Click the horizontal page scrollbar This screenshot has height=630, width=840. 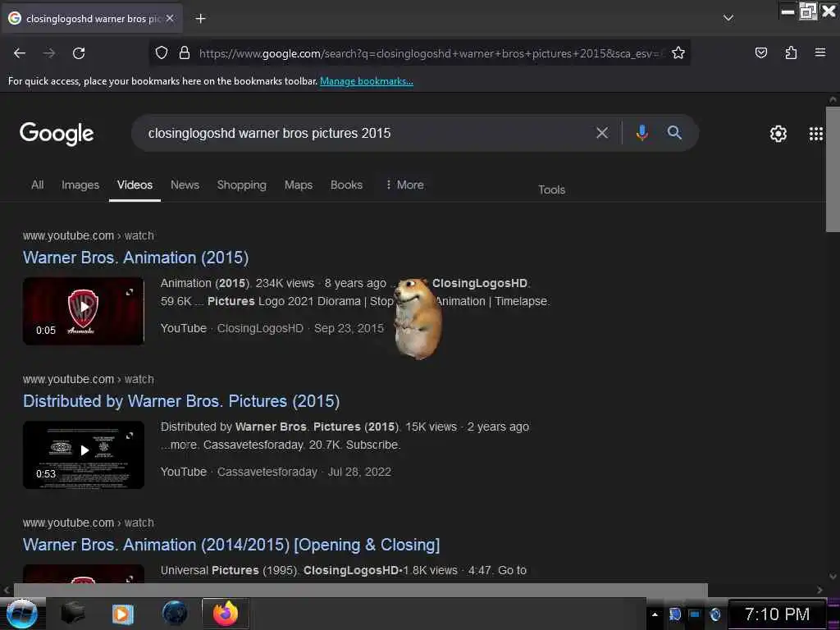(x=361, y=590)
